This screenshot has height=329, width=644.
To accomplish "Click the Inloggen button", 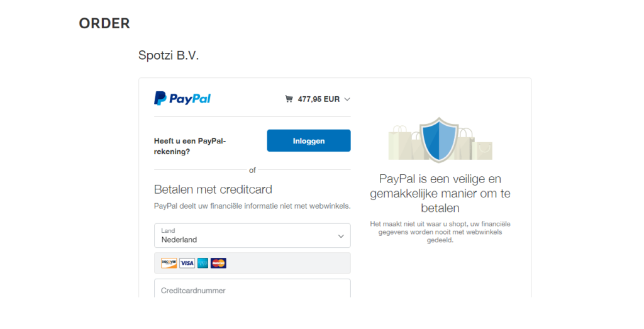I will [309, 140].
